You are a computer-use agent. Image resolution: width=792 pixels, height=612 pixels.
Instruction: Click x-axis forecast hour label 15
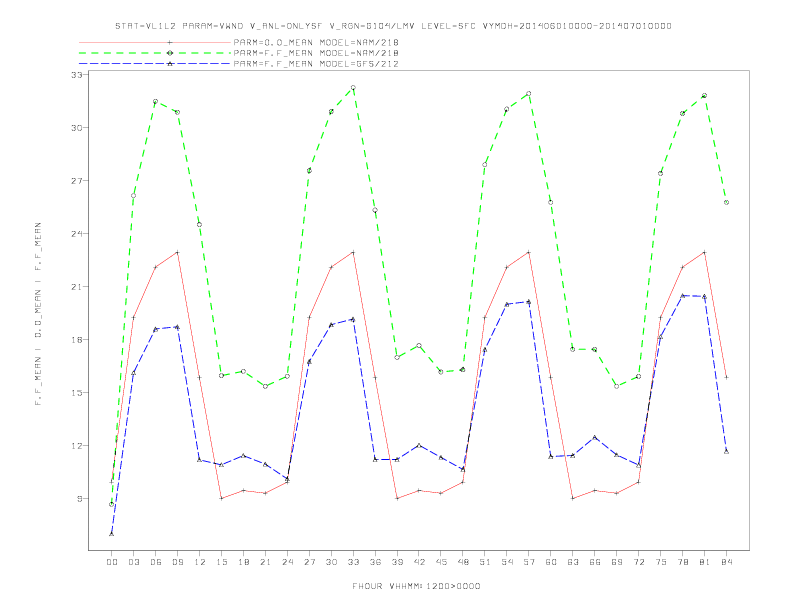[x=221, y=562]
